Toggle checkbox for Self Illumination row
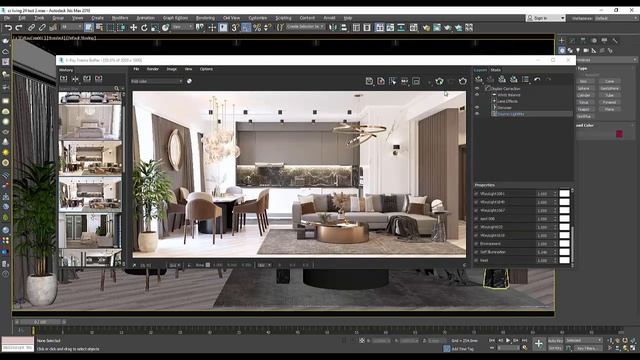This screenshot has height=360, width=640. pos(476,252)
